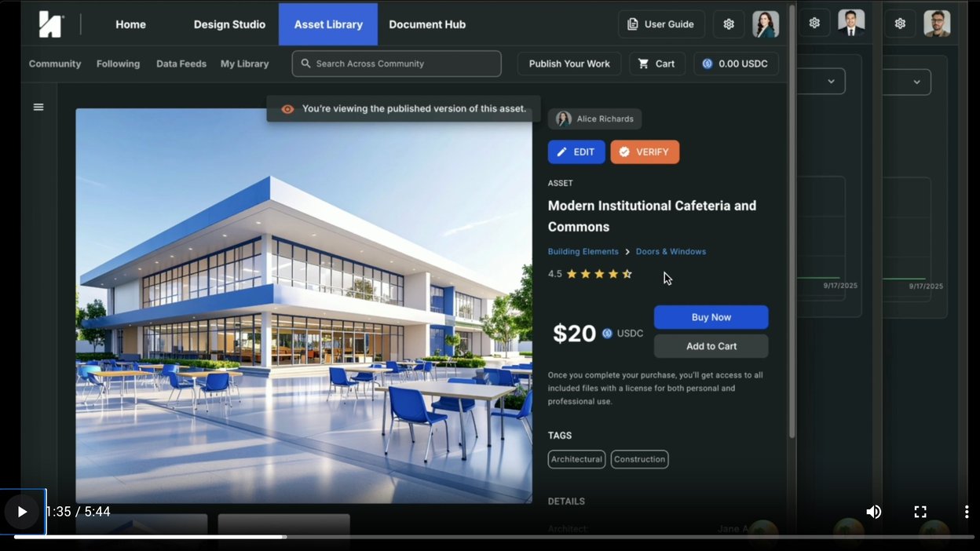Click the Search Across Community field
Image resolution: width=980 pixels, height=551 pixels.
[x=397, y=64]
